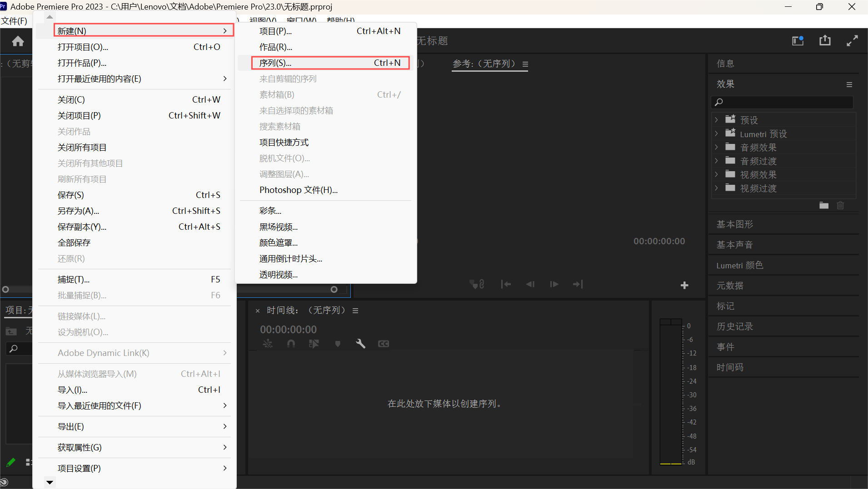Toggle linked selection icon in timeline

pos(314,344)
